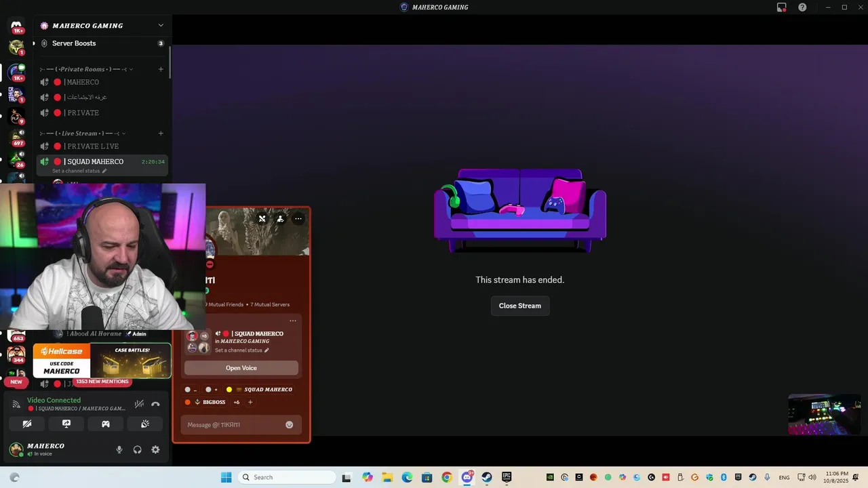Open the MAHERCO user profile in panel
The height and width of the screenshot is (488, 868).
(47, 449)
